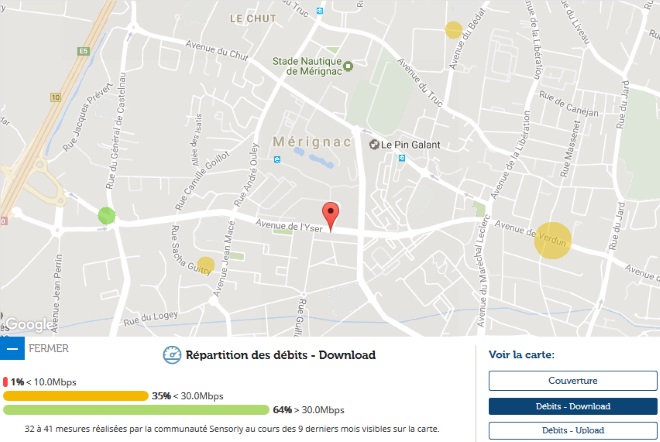Click the 'Rue du Logey' street label
Screen dimensions: 660x442
[x=151, y=319]
